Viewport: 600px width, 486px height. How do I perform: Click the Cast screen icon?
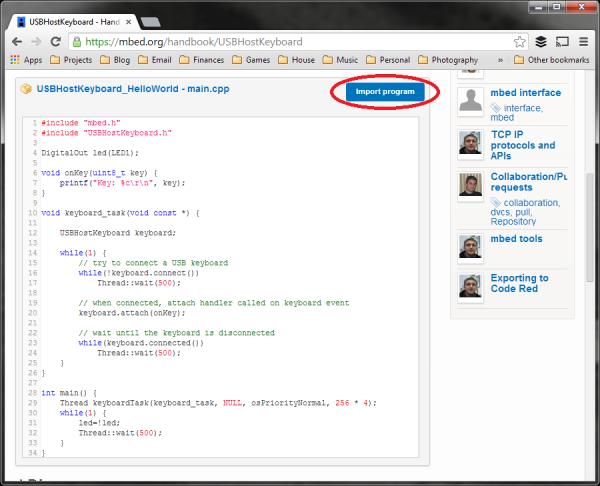point(562,42)
